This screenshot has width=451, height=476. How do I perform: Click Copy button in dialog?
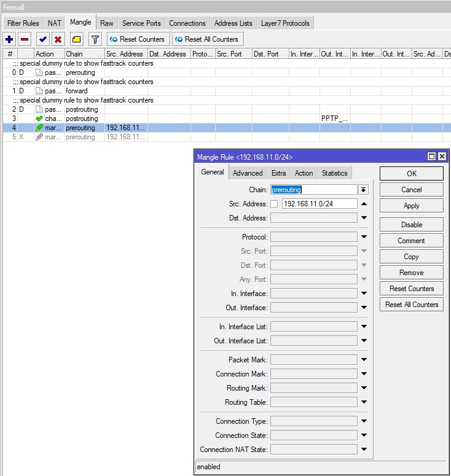coord(412,257)
